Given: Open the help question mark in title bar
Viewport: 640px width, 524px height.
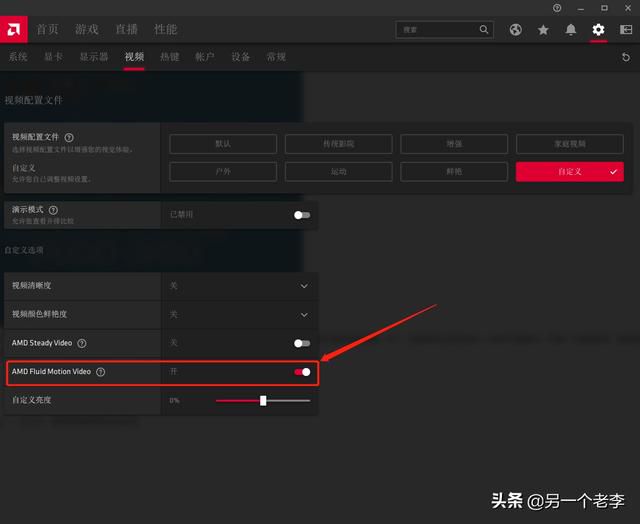Looking at the screenshot, I should [x=557, y=8].
